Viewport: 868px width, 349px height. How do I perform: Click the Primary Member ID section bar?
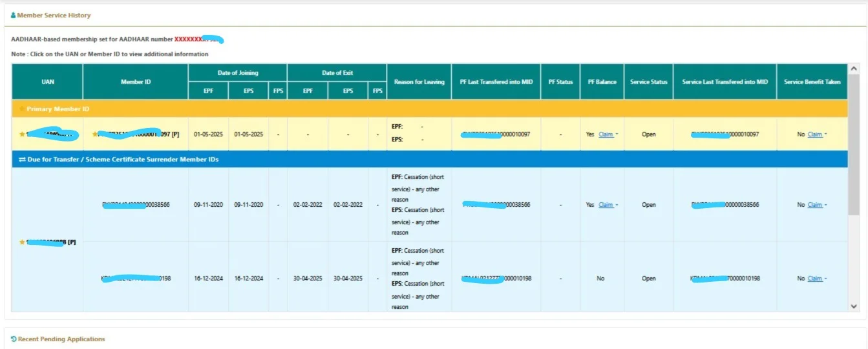point(430,109)
